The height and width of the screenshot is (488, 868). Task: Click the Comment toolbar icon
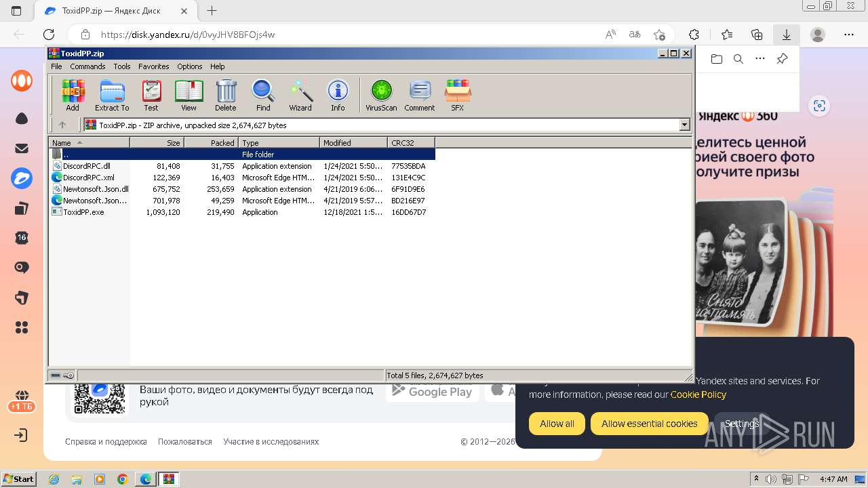point(420,96)
